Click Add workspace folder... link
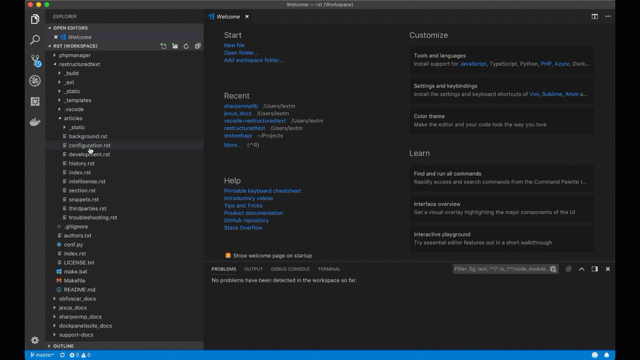Image resolution: width=640 pixels, height=360 pixels. click(253, 60)
